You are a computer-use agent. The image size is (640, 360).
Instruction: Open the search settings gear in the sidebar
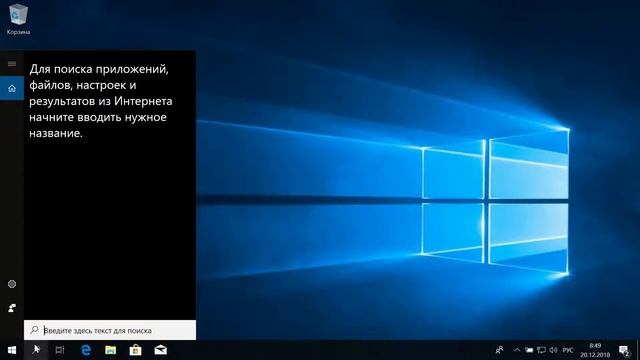point(12,284)
